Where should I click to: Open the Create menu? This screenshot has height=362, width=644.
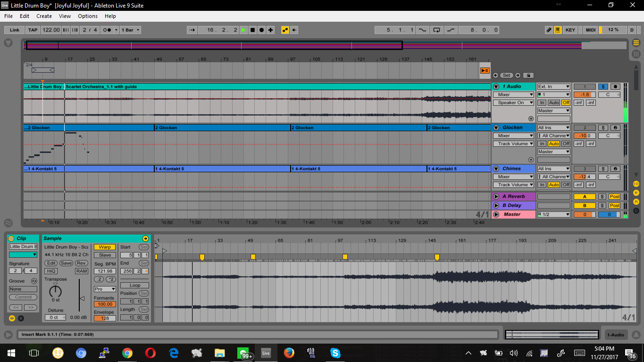pos(44,16)
